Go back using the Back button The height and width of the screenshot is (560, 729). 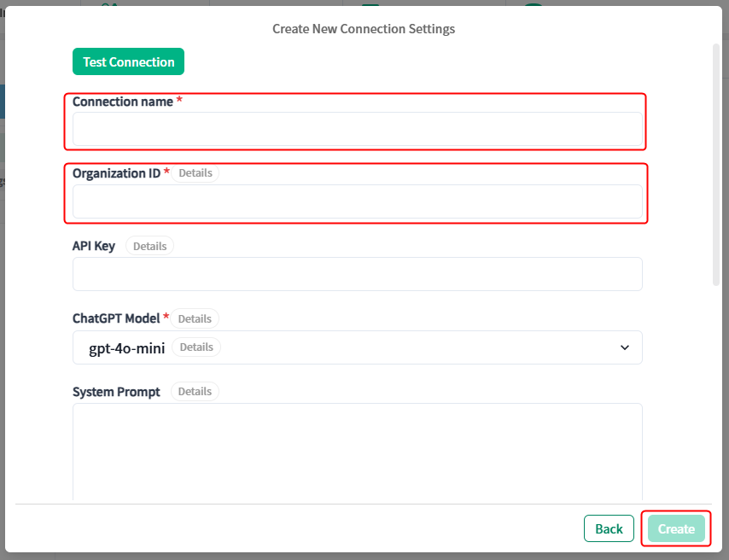point(609,528)
